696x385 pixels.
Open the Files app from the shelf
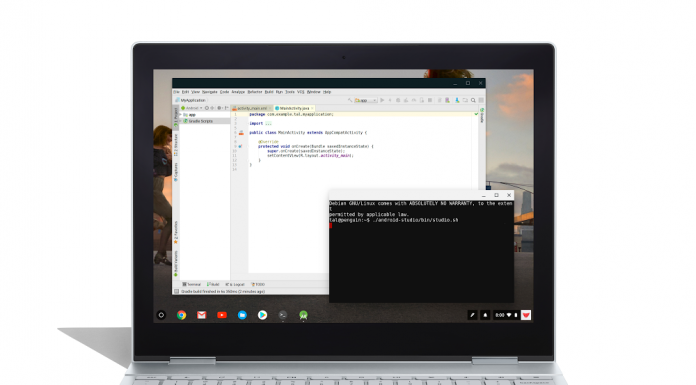[242, 315]
